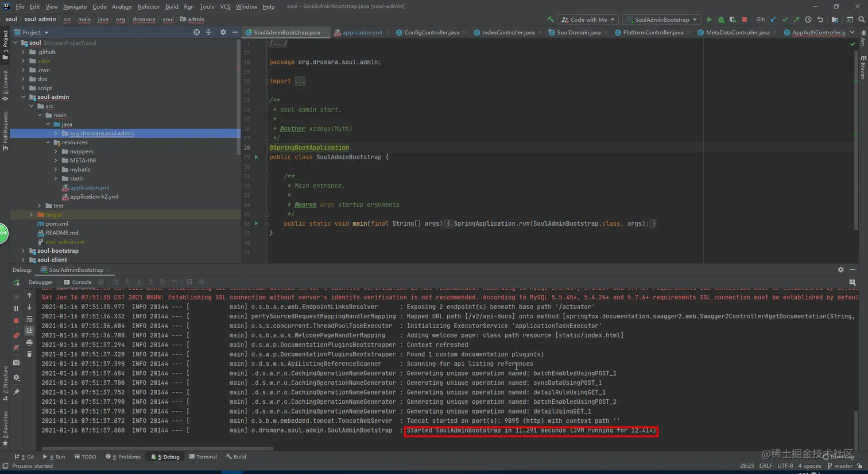Open the Build tool window
This screenshot has height=474, width=868.
point(236,457)
